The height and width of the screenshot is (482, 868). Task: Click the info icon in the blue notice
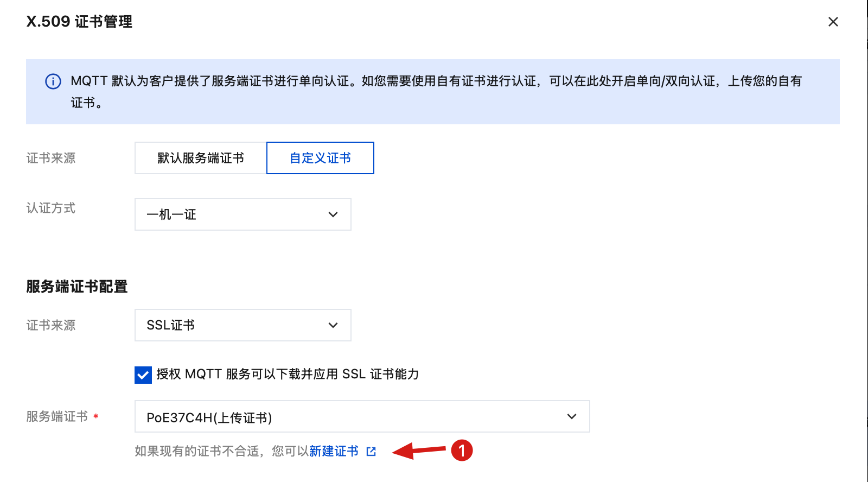coord(53,81)
